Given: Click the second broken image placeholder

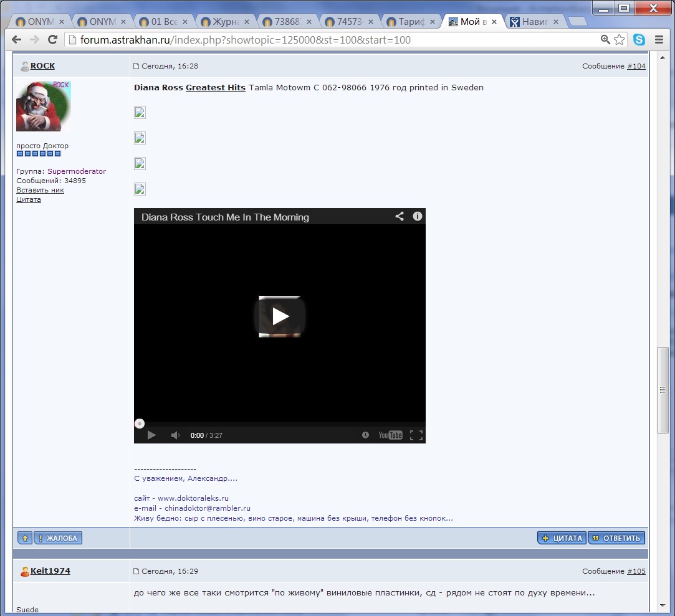Looking at the screenshot, I should (x=140, y=138).
